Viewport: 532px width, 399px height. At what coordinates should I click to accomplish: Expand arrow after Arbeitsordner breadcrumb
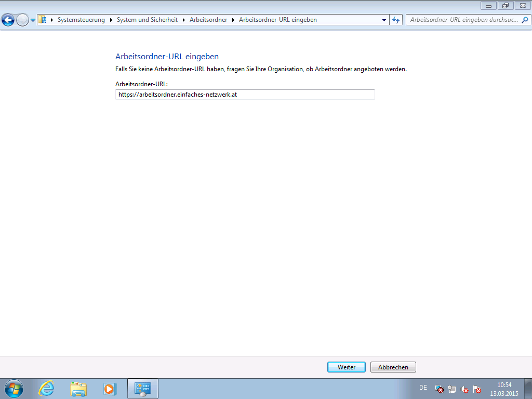click(x=233, y=20)
